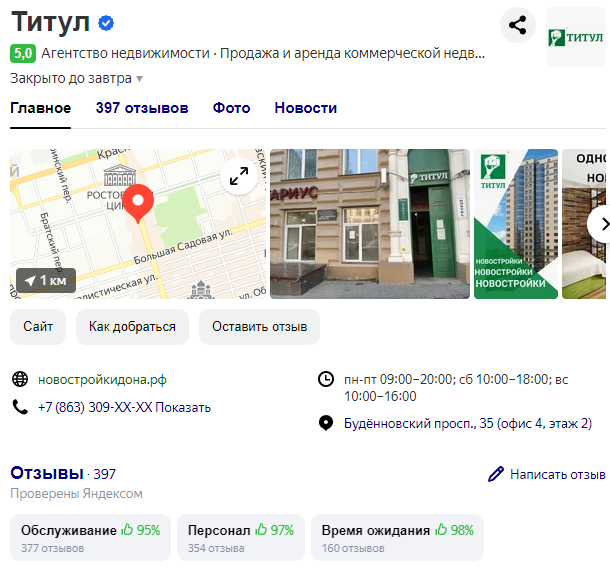Viewport: 610px width, 570px height.
Task: Click the address pin icon
Action: click(x=326, y=423)
